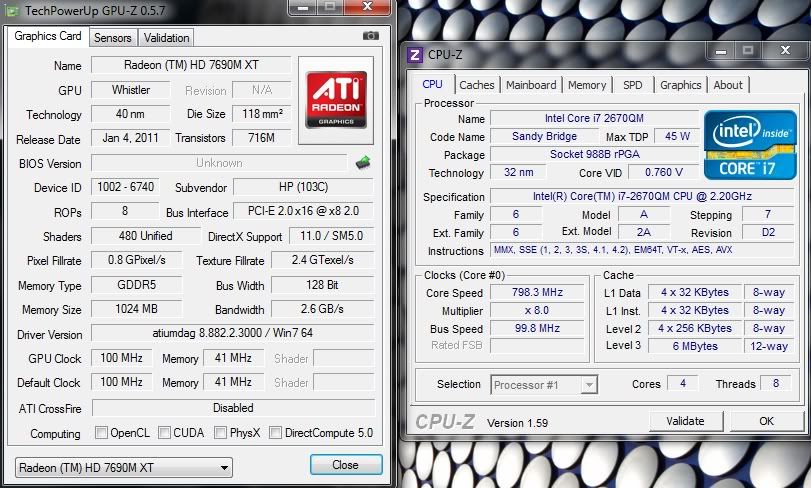The height and width of the screenshot is (488, 811).
Task: Click the Close button in GPU-Z
Action: 346,465
